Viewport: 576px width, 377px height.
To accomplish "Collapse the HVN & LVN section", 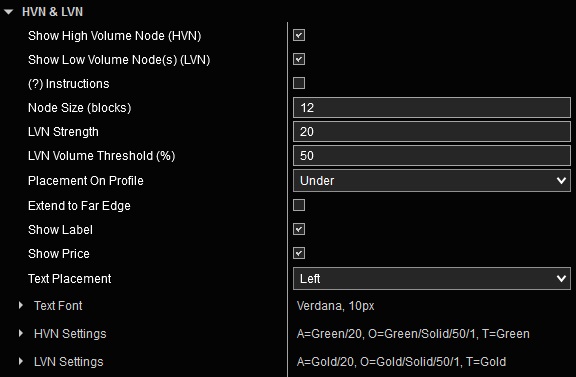I will coord(8,12).
